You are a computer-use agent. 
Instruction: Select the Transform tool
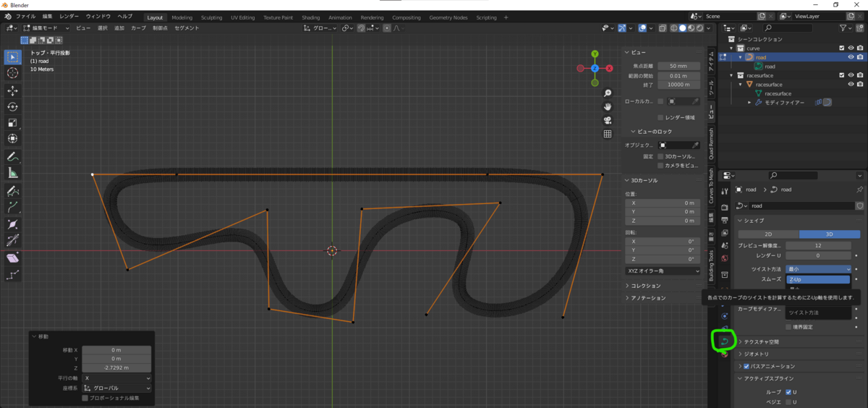click(12, 139)
